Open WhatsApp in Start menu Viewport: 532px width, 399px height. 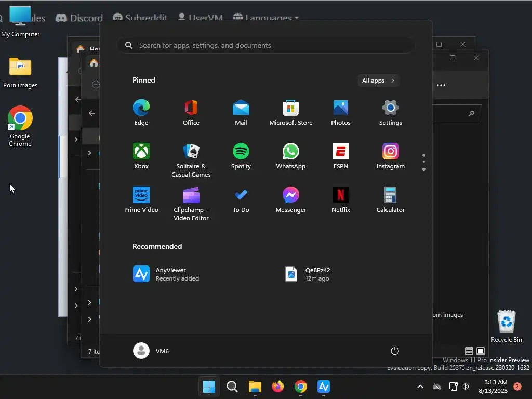291,156
